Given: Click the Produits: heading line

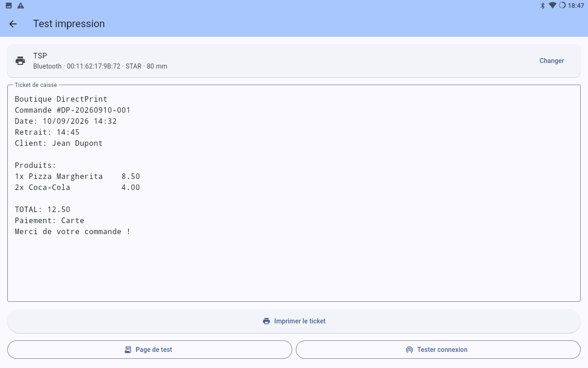Looking at the screenshot, I should pyautogui.click(x=35, y=165).
